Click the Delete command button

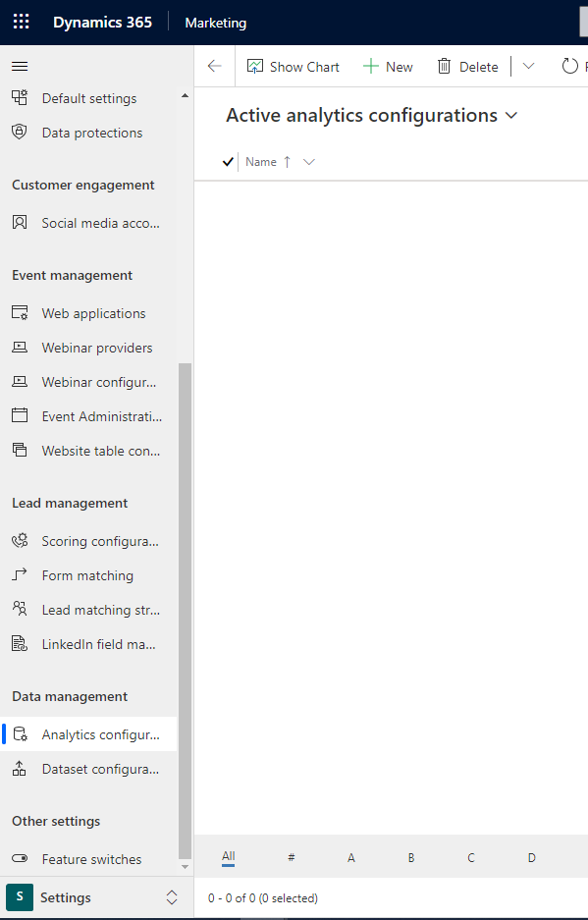pos(467,67)
